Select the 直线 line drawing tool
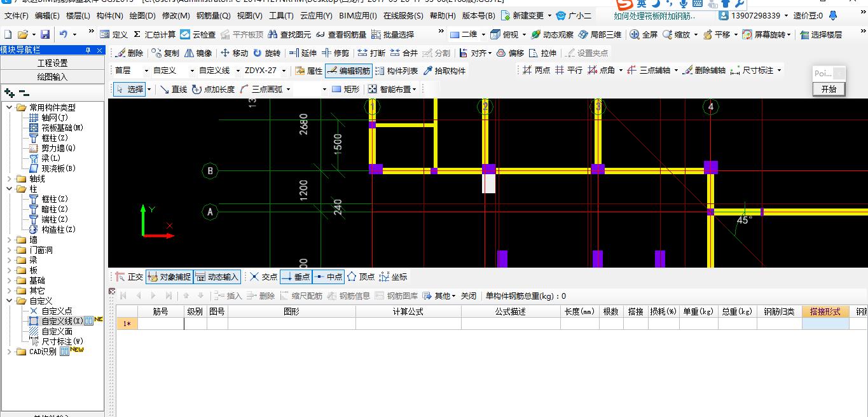868x417 pixels. pyautogui.click(x=173, y=89)
